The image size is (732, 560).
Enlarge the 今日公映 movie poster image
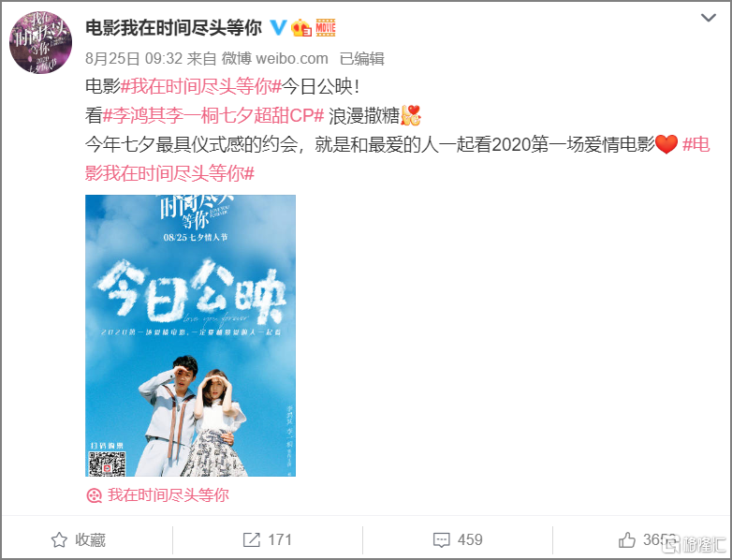[x=190, y=335]
